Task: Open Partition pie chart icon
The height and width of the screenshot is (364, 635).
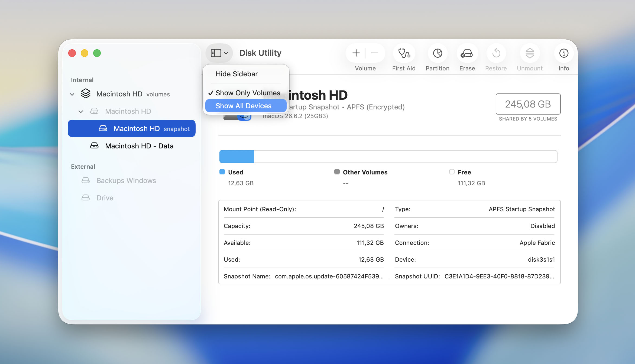Action: (438, 53)
